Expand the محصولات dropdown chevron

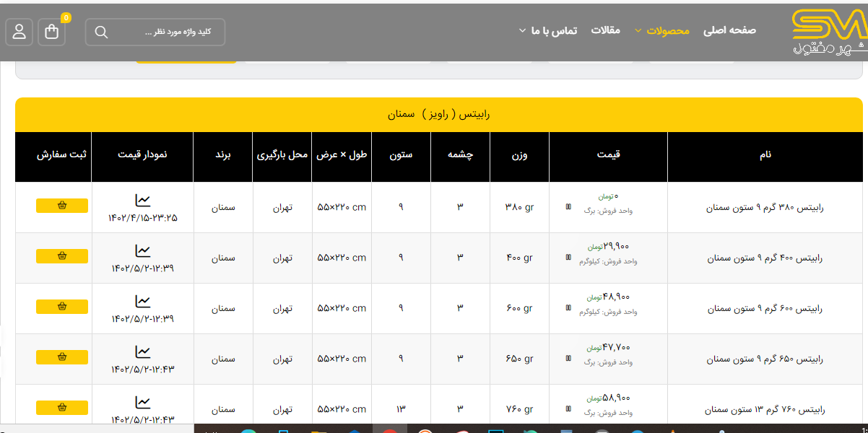click(x=638, y=30)
